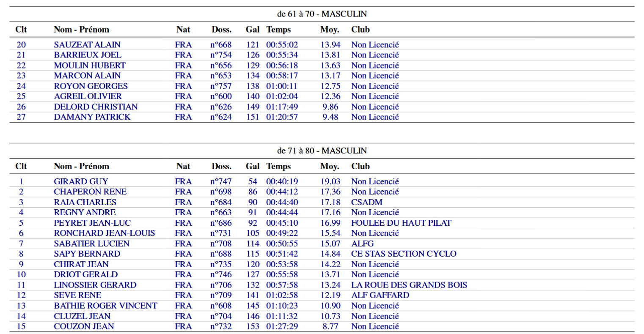Viewport: 644px width, 334px height.
Task: Select bib number n°747
Action: [221, 182]
